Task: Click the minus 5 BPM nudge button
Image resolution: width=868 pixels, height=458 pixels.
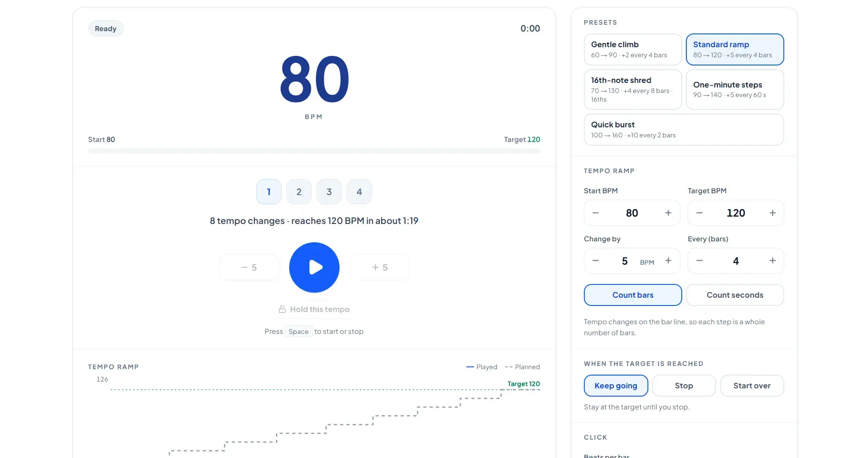Action: 249,267
